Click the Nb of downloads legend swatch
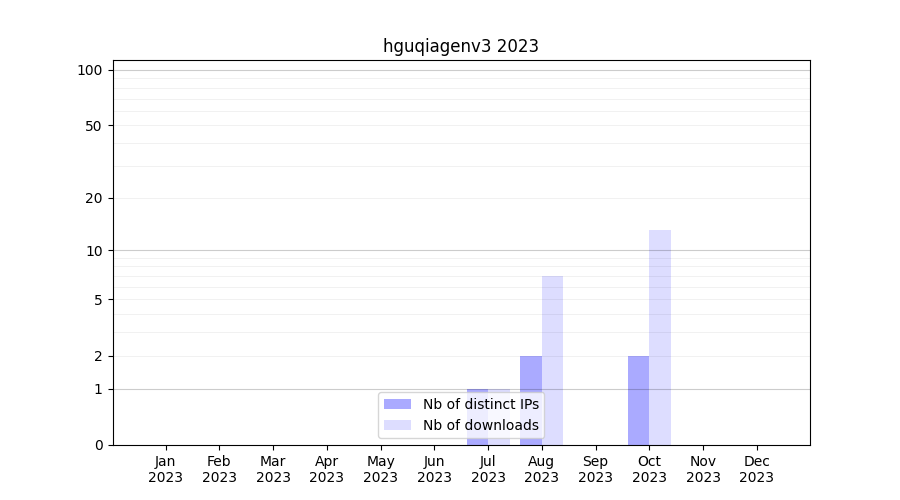The image size is (900, 500). point(397,425)
